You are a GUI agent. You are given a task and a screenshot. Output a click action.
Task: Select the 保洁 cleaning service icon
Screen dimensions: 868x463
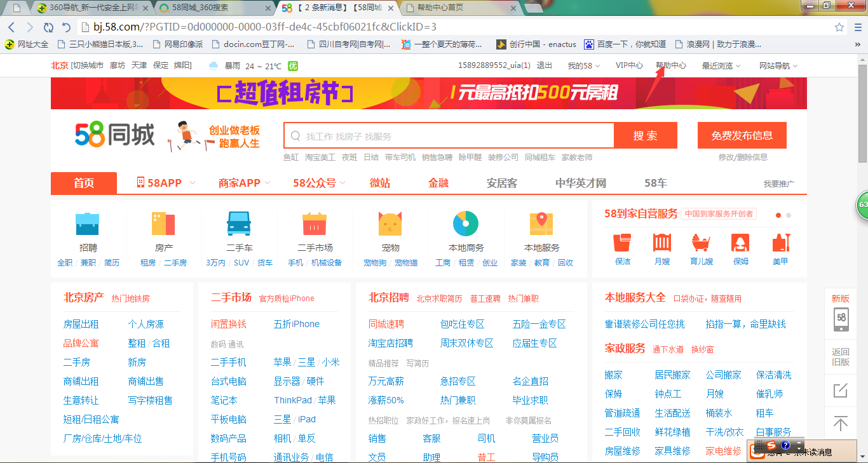pyautogui.click(x=623, y=243)
